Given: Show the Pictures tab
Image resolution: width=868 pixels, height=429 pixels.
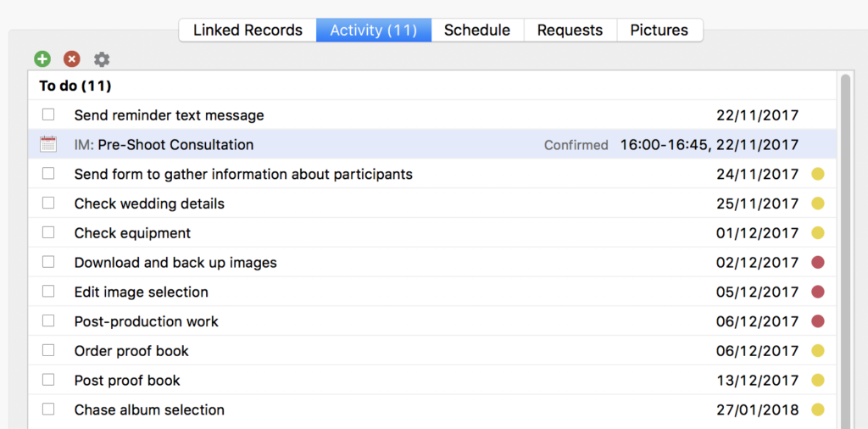Looking at the screenshot, I should [659, 31].
